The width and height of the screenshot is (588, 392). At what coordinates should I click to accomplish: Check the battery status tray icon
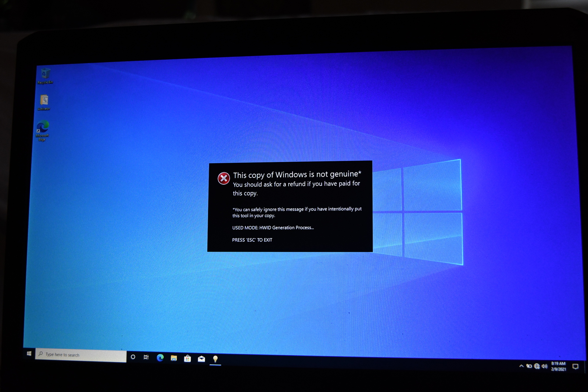click(x=529, y=366)
